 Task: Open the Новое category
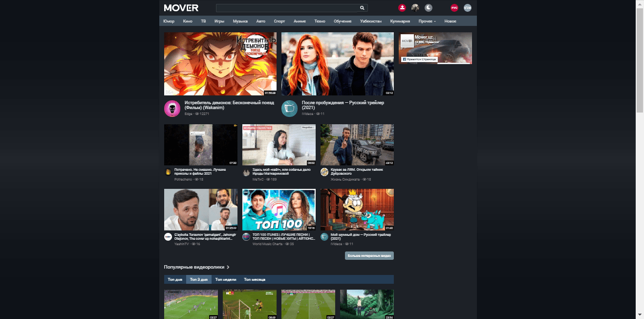click(x=451, y=22)
